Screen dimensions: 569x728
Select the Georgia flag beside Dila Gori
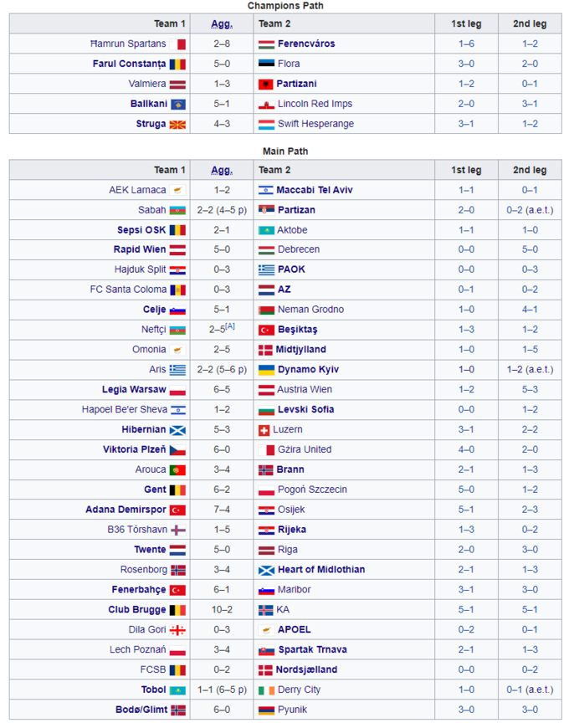click(x=177, y=630)
